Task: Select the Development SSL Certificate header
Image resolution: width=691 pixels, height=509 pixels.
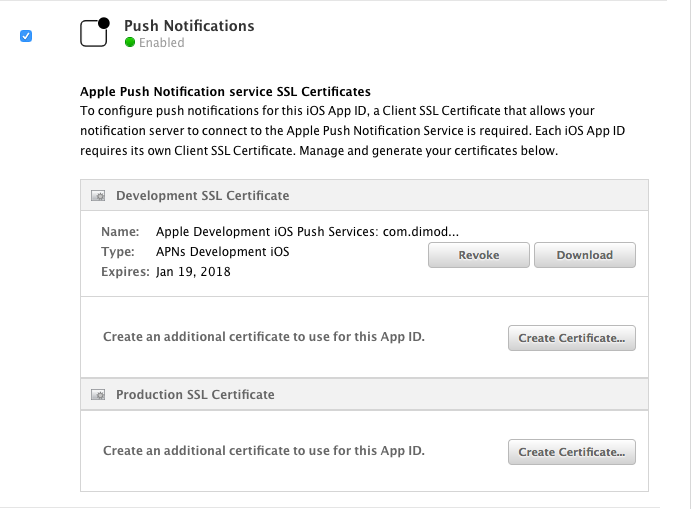Action: 364,195
